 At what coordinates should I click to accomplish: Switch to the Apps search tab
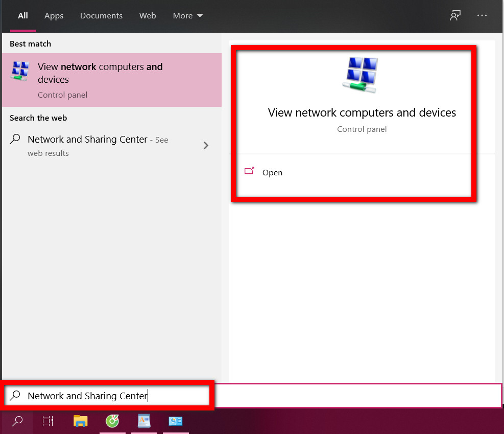pyautogui.click(x=54, y=16)
